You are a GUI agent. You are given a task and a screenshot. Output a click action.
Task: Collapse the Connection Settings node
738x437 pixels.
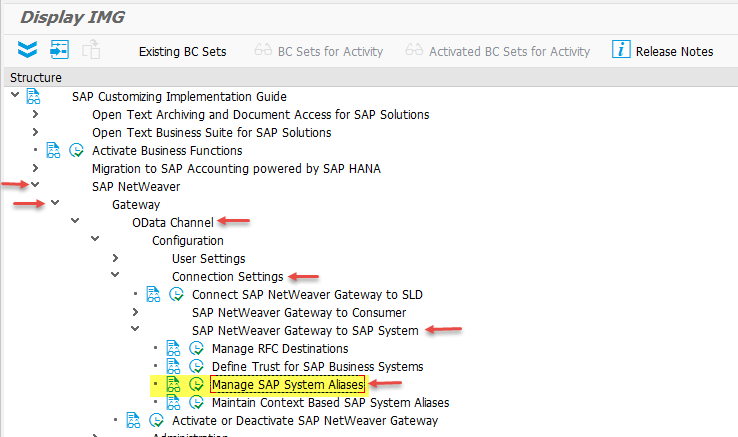click(x=115, y=276)
